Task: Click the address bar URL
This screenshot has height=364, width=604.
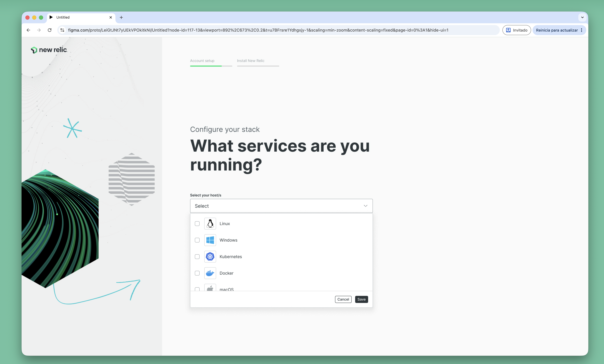Action: (258, 30)
